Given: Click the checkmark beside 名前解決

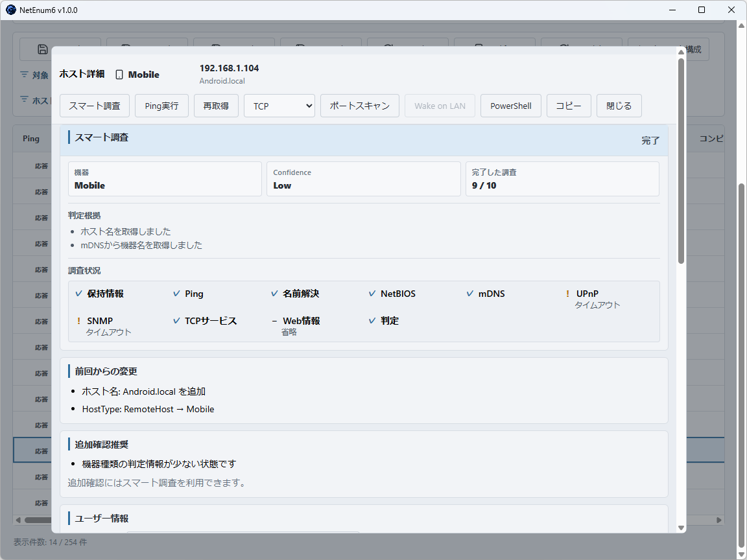Looking at the screenshot, I should coord(274,294).
